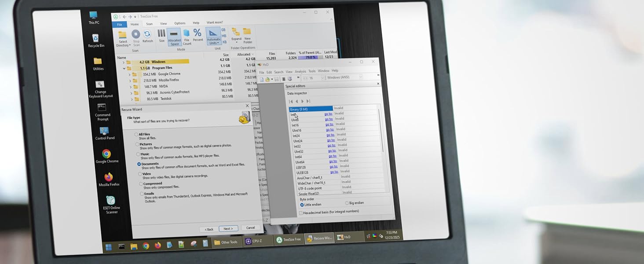The image size is (644, 264).
Task: Click the Save icon in HxD toolbar
Action: 277,79
